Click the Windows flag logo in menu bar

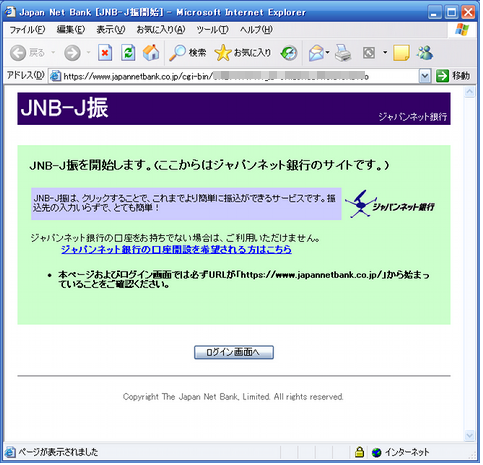point(462,30)
